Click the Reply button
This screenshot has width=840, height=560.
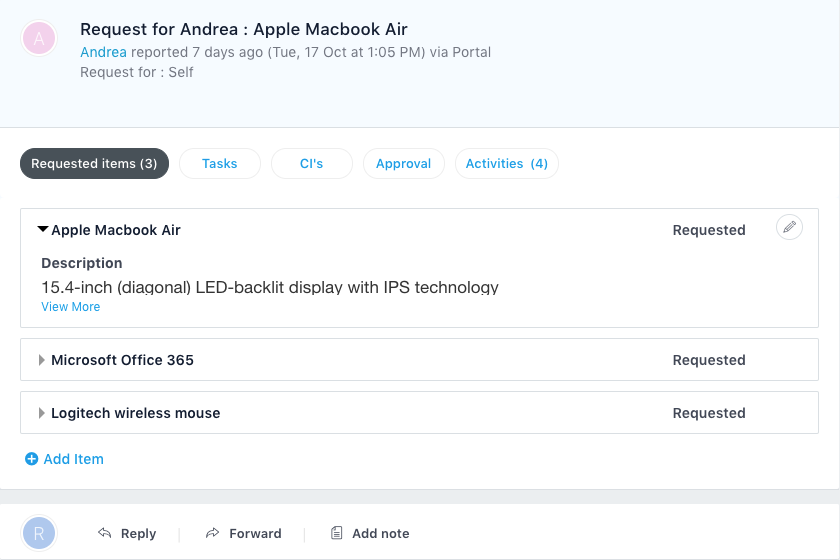[127, 533]
